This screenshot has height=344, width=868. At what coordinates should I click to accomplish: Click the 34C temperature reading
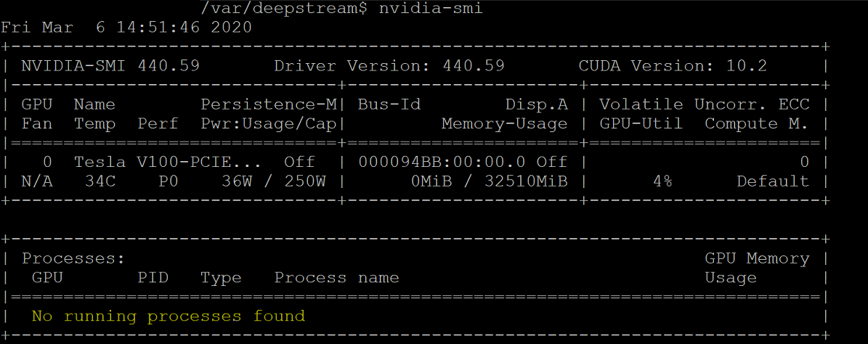coord(100,181)
